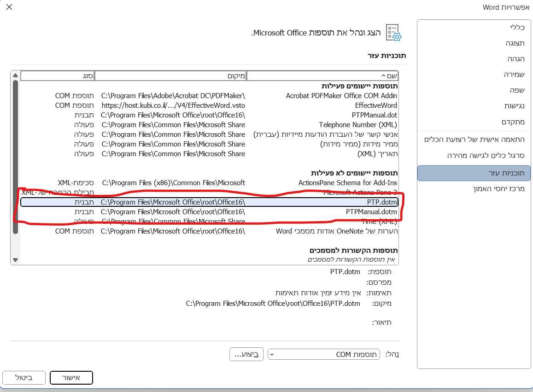
Task: Select the PTP.dotm add-in row
Action: coord(209,202)
